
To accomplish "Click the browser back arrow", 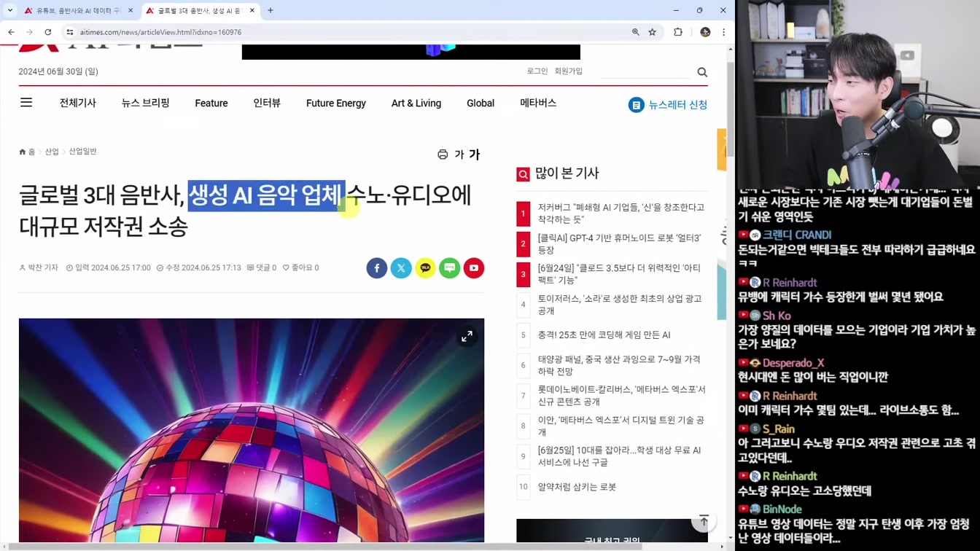I will [11, 32].
